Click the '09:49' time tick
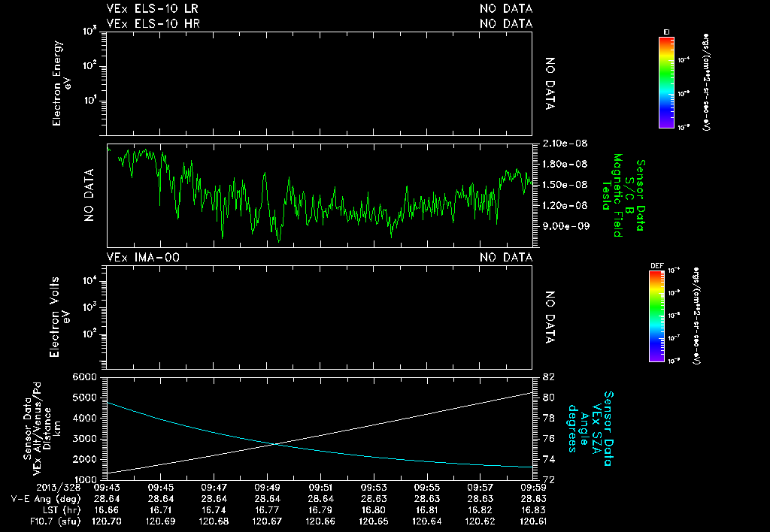The image size is (770, 532). point(267,488)
